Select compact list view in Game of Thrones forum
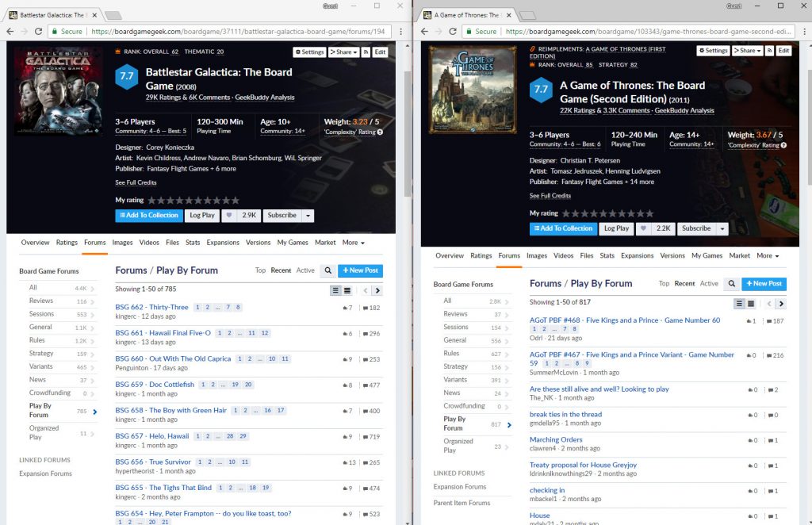812x525 pixels. pyautogui.click(x=751, y=304)
